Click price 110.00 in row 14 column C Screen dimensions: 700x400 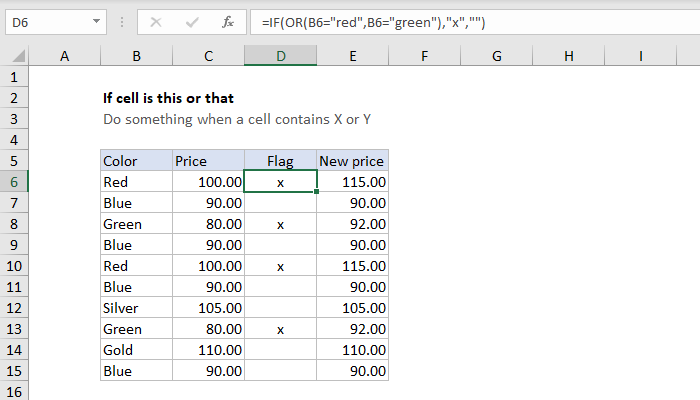[x=208, y=350]
